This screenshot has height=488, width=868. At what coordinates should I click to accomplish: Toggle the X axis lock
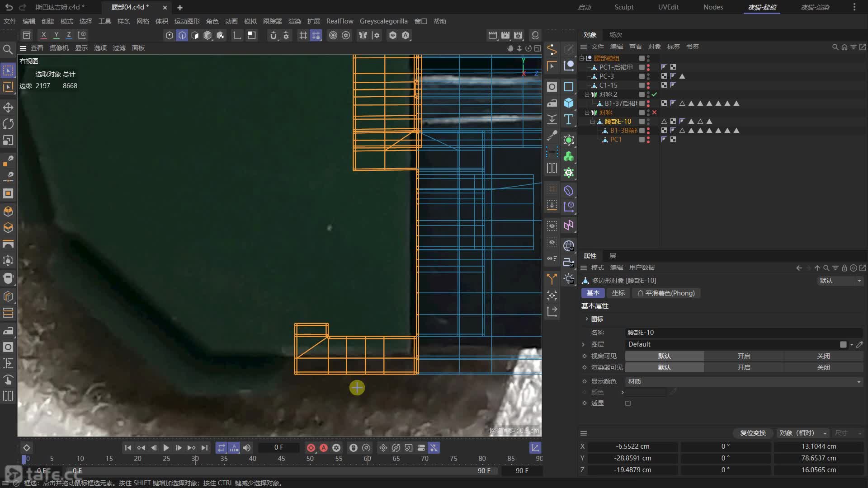(43, 35)
